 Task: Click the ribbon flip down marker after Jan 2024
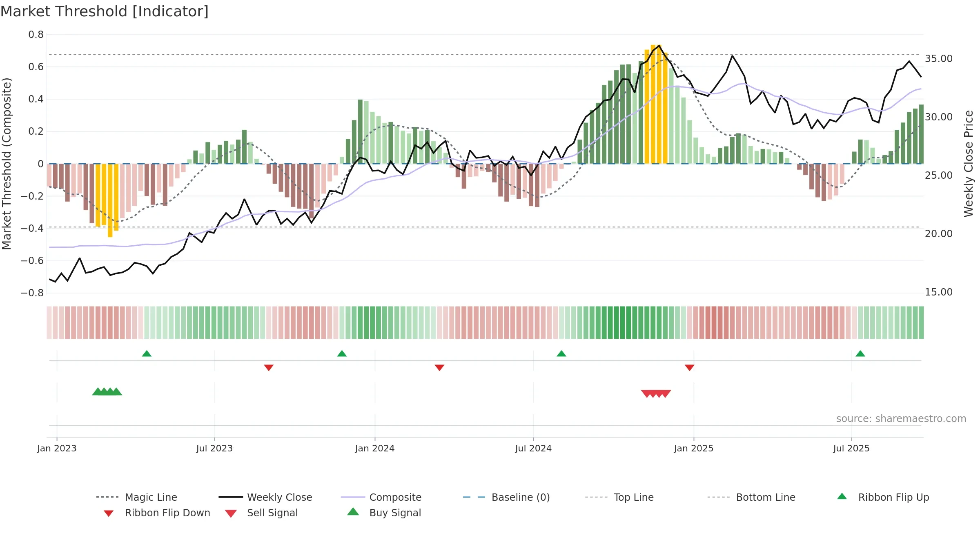(x=439, y=368)
